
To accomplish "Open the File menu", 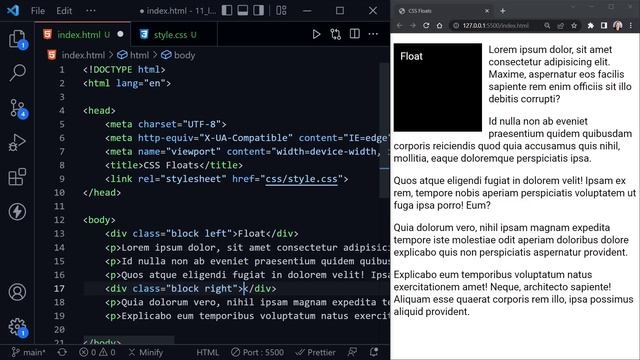I will (x=38, y=11).
